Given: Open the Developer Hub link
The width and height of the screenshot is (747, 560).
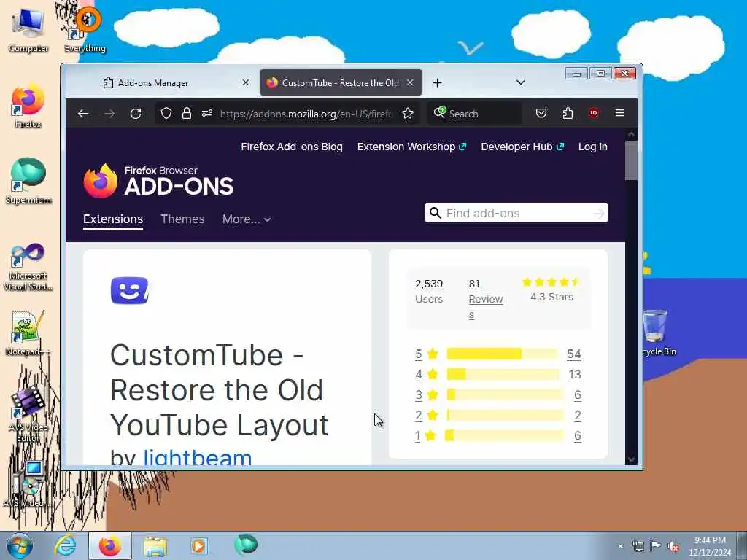Looking at the screenshot, I should point(522,147).
